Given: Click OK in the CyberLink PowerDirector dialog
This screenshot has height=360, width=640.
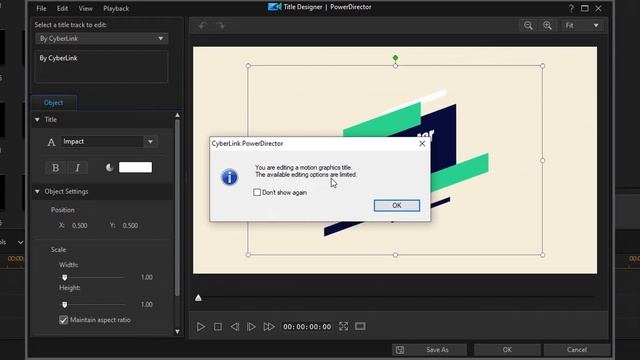Looking at the screenshot, I should pos(397,205).
